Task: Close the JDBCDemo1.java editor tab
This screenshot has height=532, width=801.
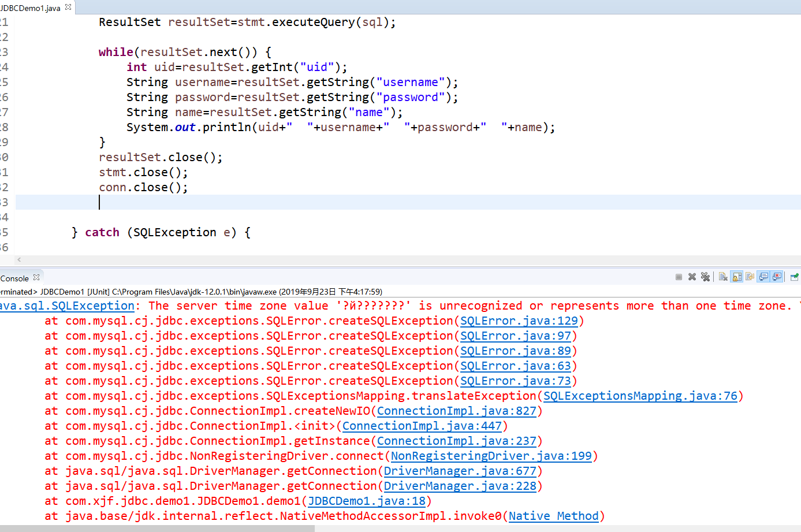Action: click(68, 7)
